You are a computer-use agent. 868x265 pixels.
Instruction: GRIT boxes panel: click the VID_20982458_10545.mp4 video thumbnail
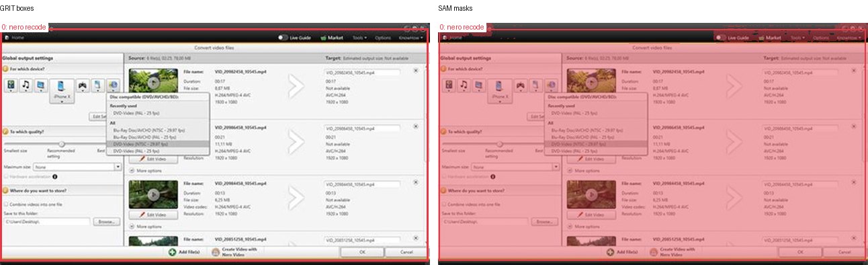pos(153,82)
